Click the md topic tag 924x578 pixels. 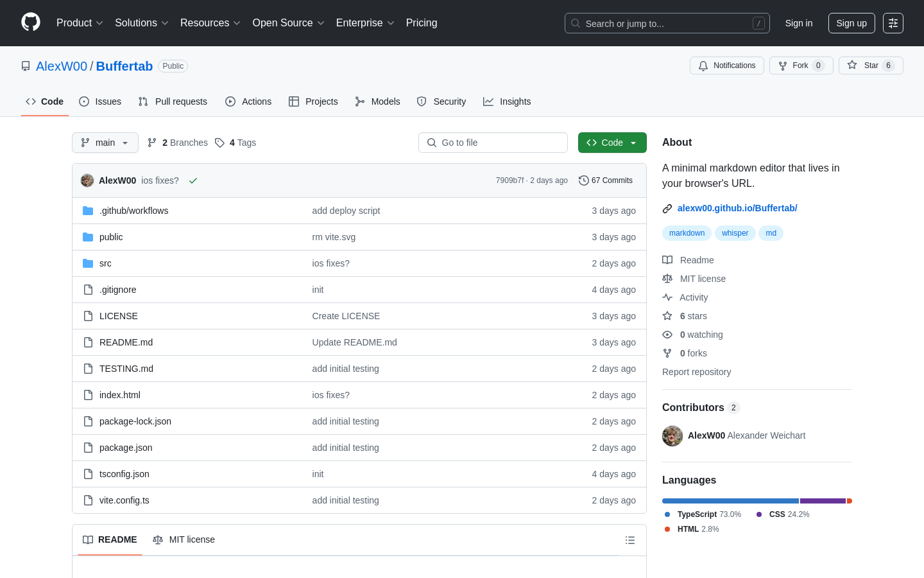(771, 233)
